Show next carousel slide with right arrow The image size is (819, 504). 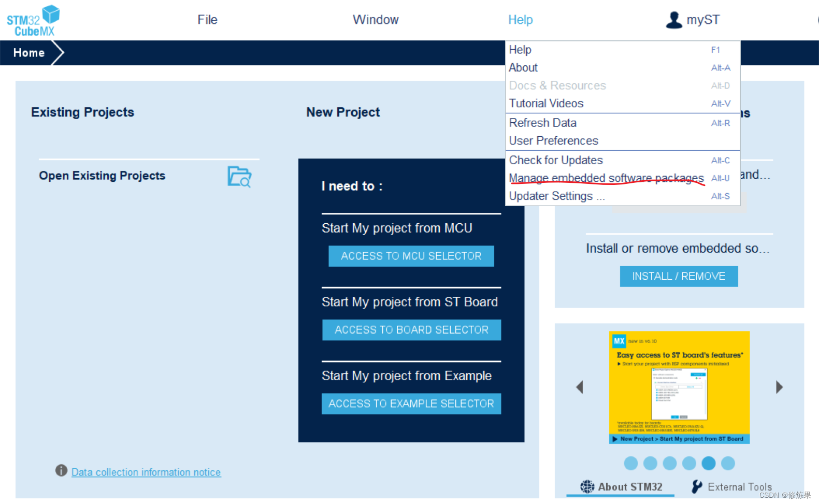779,387
